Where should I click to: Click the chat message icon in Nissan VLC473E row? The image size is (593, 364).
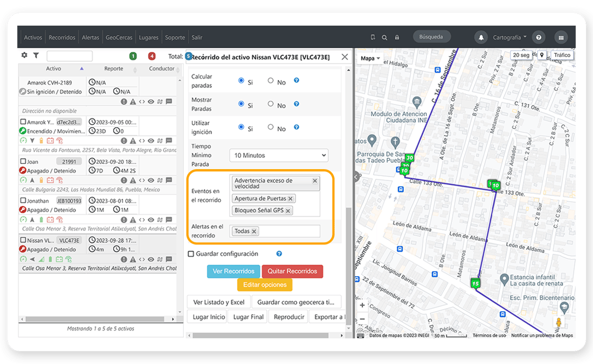[169, 259]
